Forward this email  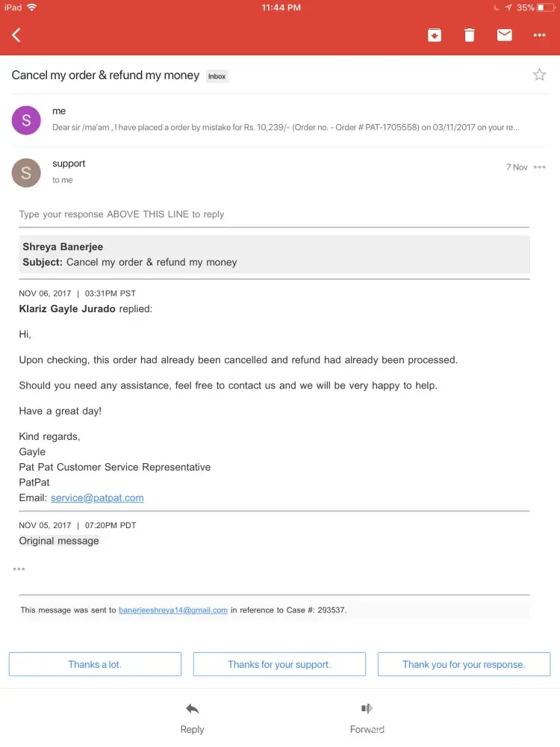(367, 717)
